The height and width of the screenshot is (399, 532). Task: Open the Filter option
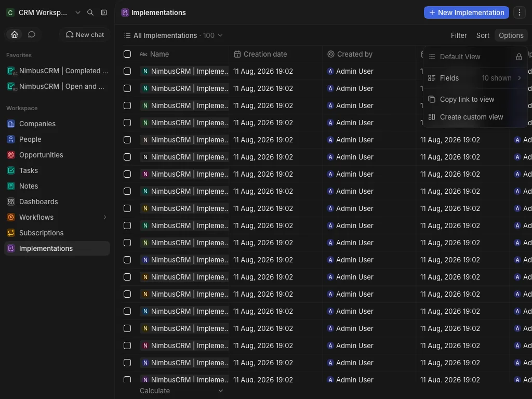point(459,35)
